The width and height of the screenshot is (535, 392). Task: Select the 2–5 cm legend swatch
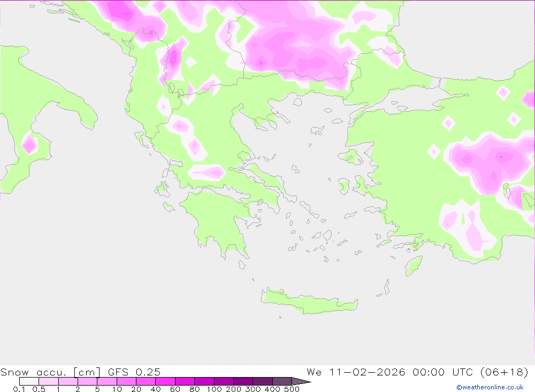tap(88, 381)
